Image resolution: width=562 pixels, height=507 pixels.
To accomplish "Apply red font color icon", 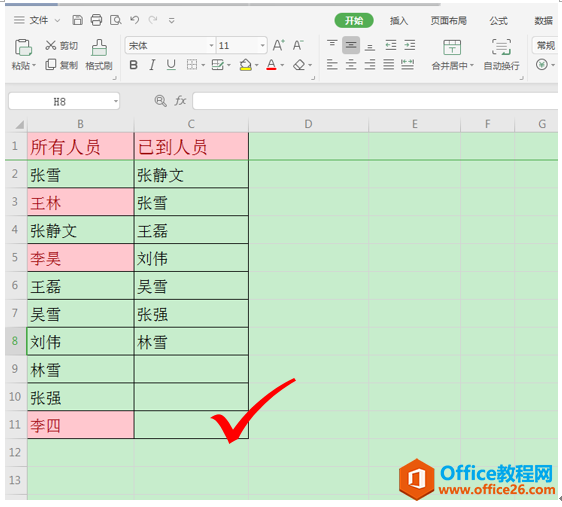I will (x=271, y=65).
